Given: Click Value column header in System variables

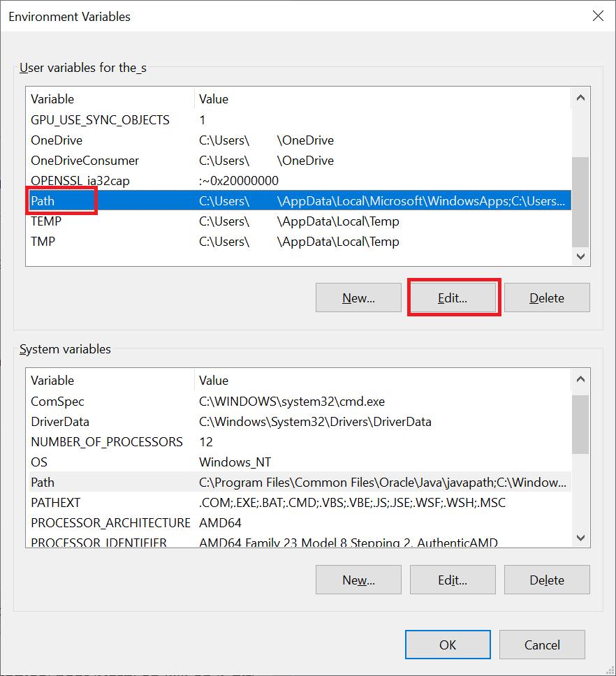Looking at the screenshot, I should point(383,381).
